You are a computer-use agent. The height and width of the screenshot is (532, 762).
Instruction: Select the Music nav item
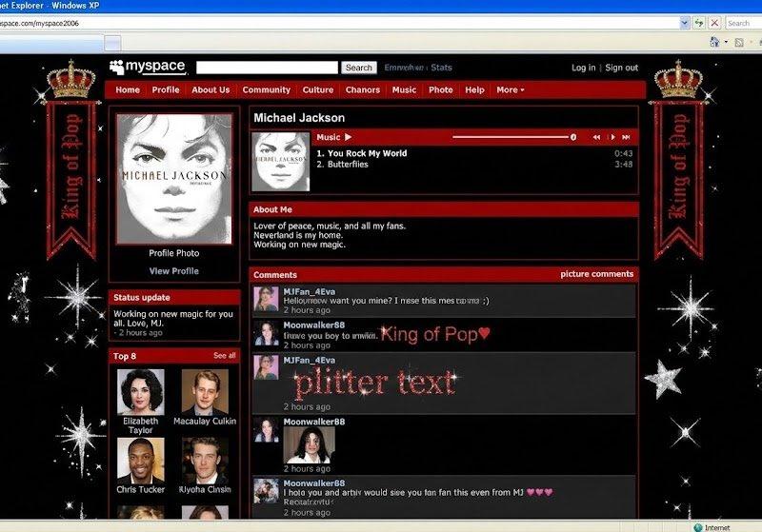[x=404, y=89]
